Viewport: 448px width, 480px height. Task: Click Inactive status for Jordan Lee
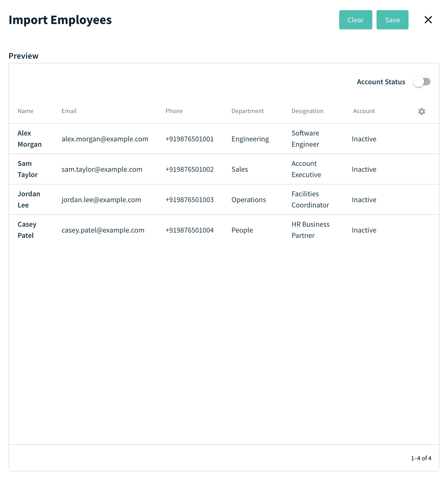(x=364, y=200)
